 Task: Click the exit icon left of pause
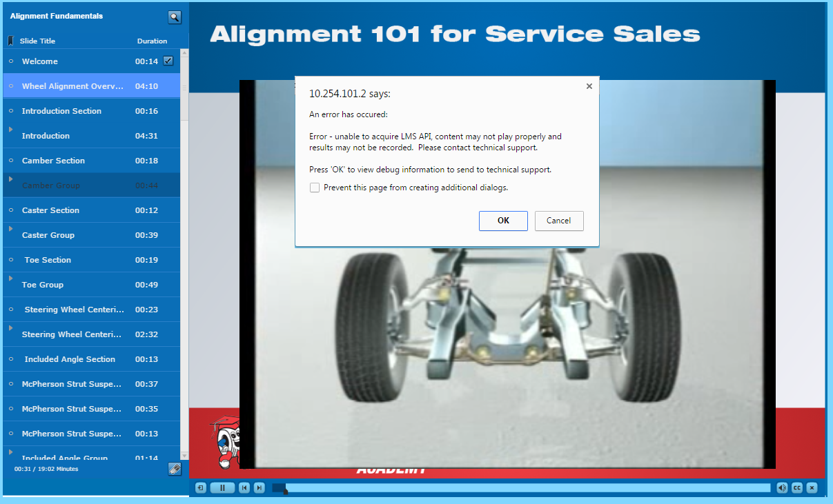click(x=201, y=488)
